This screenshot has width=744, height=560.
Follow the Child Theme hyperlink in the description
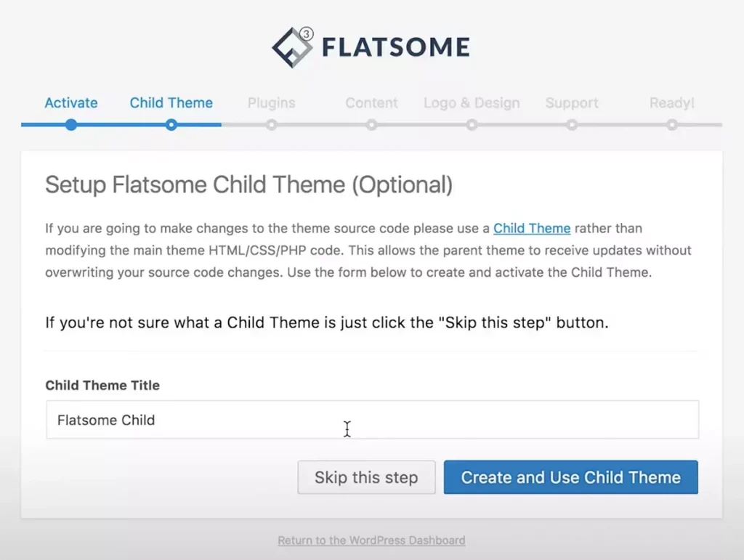(x=532, y=228)
